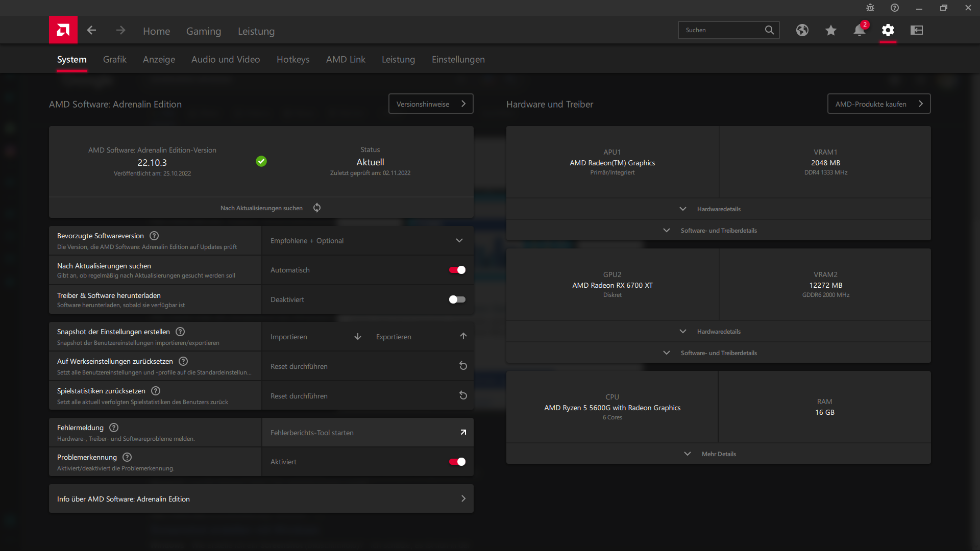Disable automatic update check toggle
This screenshot has height=551, width=980.
(457, 270)
